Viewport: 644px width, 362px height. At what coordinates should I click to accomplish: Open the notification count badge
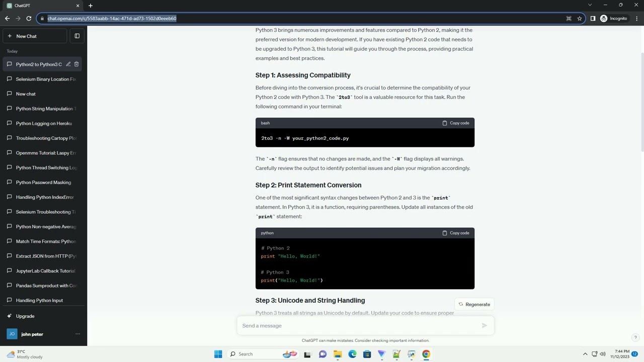point(635,354)
